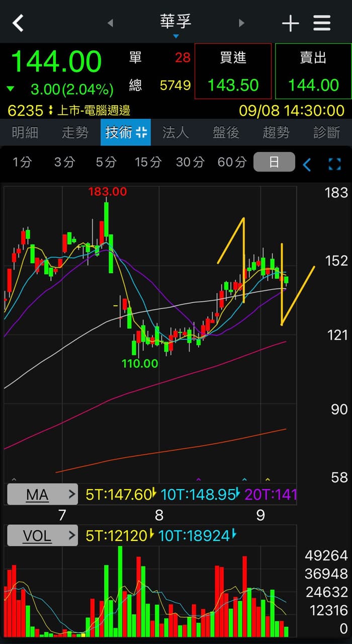The height and width of the screenshot is (644, 352).
Task: Tap the grid icon on 技術 tab
Action: [x=141, y=132]
